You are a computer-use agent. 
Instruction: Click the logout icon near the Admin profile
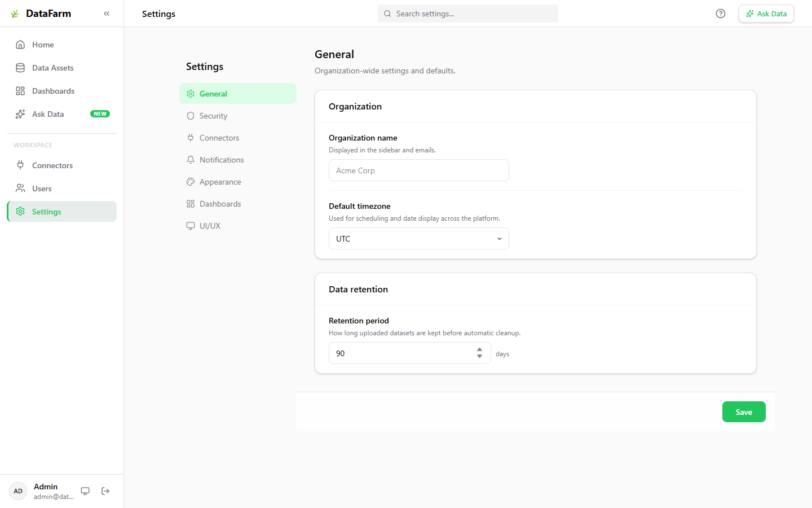[105, 491]
